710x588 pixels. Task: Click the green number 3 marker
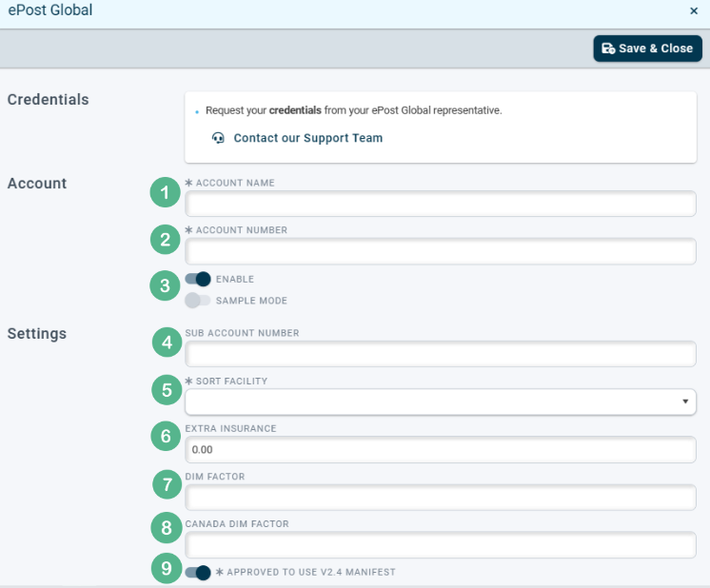coord(166,284)
